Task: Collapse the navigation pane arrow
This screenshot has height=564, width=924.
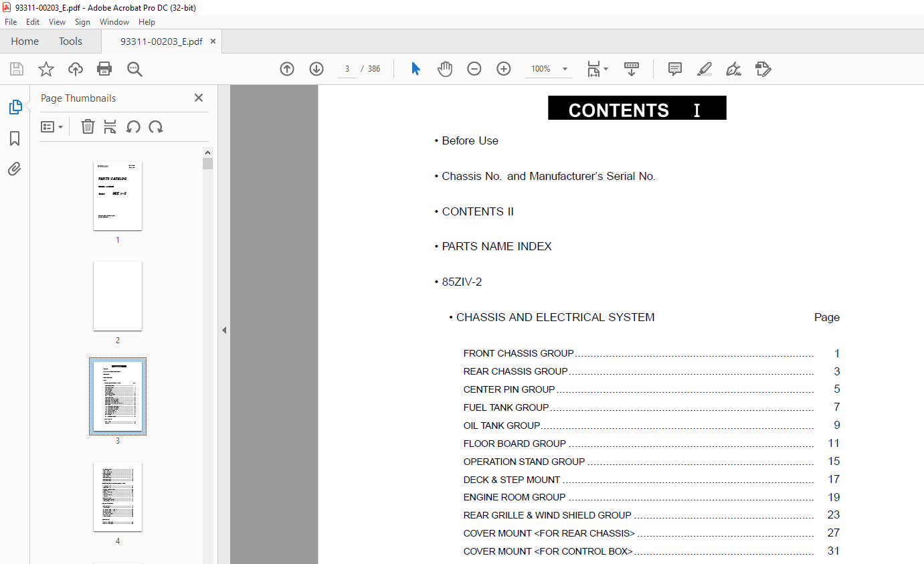Action: click(x=224, y=330)
